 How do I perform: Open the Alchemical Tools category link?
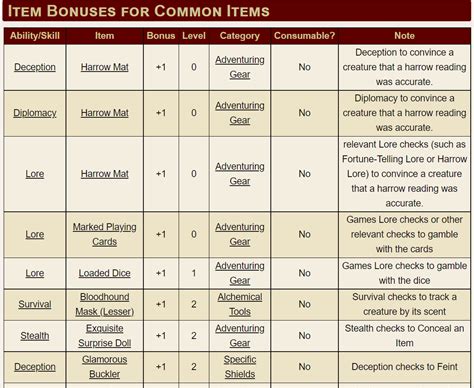tap(240, 304)
